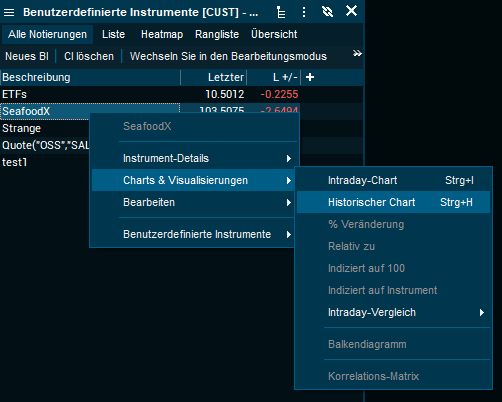Image resolution: width=502 pixels, height=402 pixels.
Task: Choose Intraday-Chart menu item
Action: click(x=393, y=180)
